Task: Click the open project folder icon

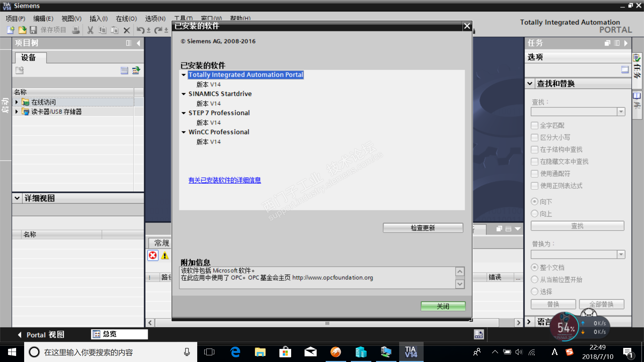Action: click(22, 30)
